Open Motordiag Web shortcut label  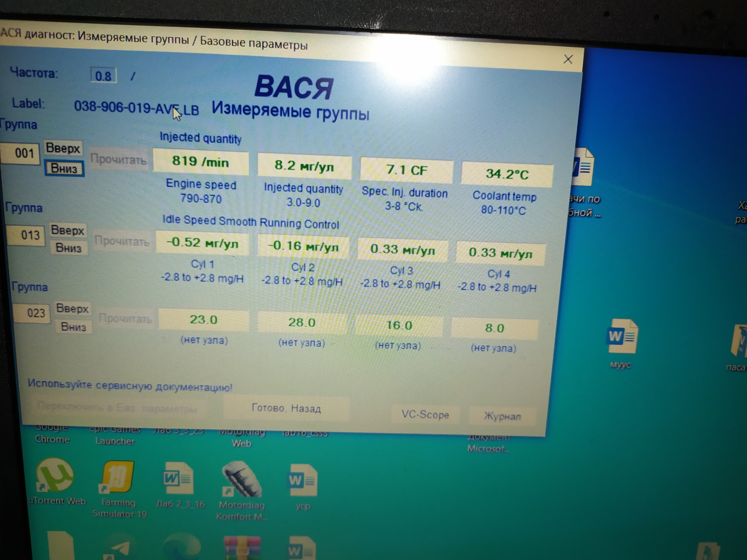(242, 438)
